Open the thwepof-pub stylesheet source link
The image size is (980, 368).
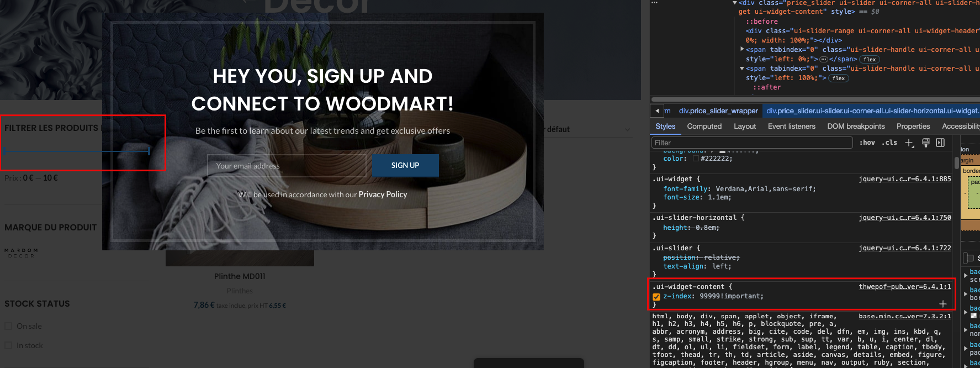point(905,287)
